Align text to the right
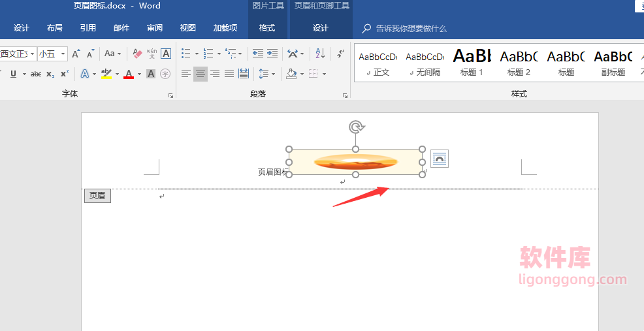 215,74
